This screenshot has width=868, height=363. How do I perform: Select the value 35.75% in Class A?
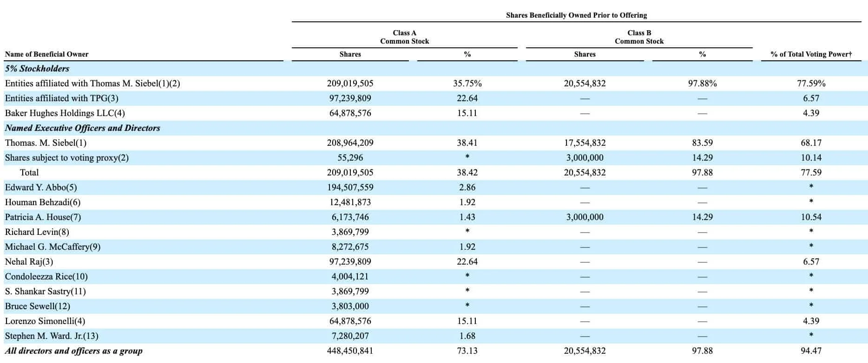(x=467, y=84)
